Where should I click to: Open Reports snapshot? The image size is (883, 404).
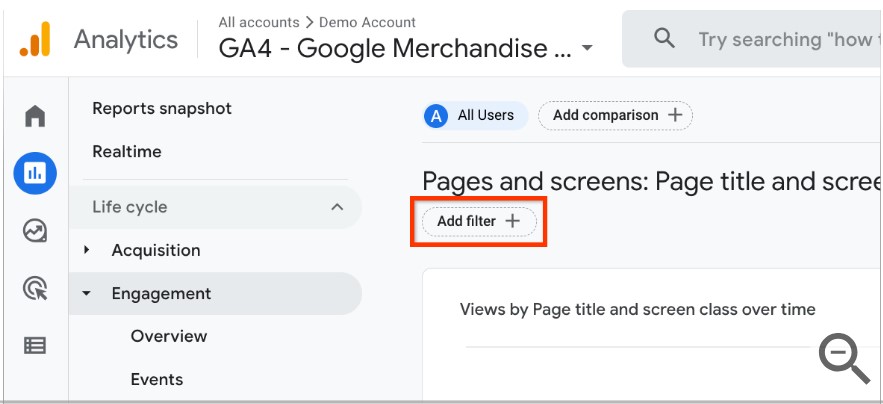(162, 108)
